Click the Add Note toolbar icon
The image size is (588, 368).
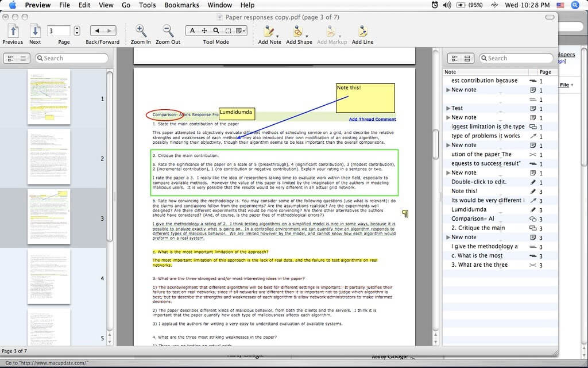pos(269,31)
